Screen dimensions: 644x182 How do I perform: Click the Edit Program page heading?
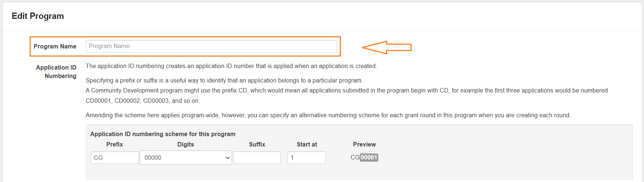point(38,16)
